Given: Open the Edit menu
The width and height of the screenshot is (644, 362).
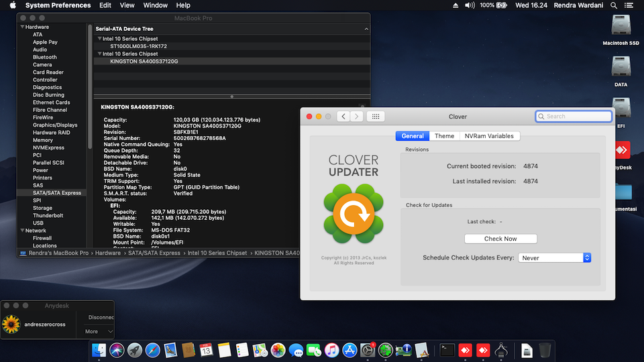Looking at the screenshot, I should click(x=105, y=5).
